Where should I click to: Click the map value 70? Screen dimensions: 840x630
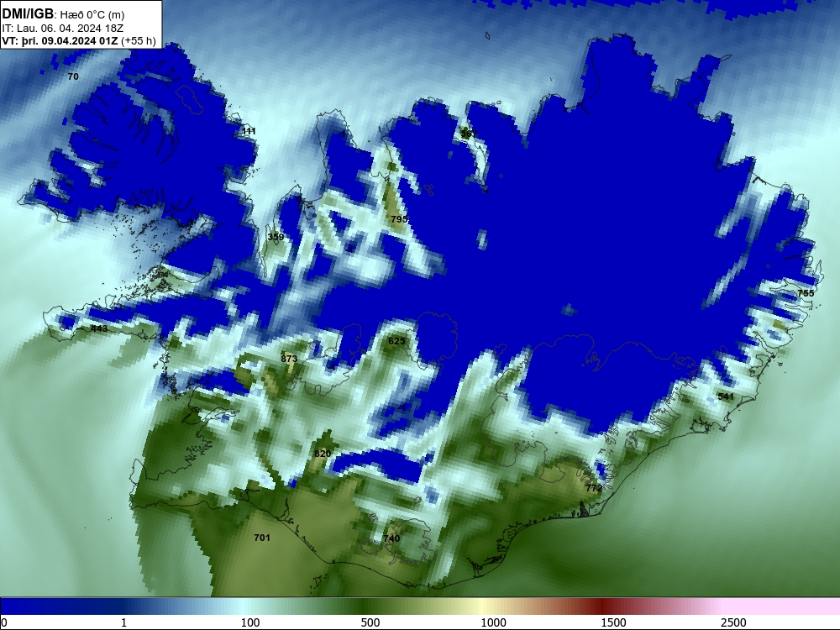(73, 76)
